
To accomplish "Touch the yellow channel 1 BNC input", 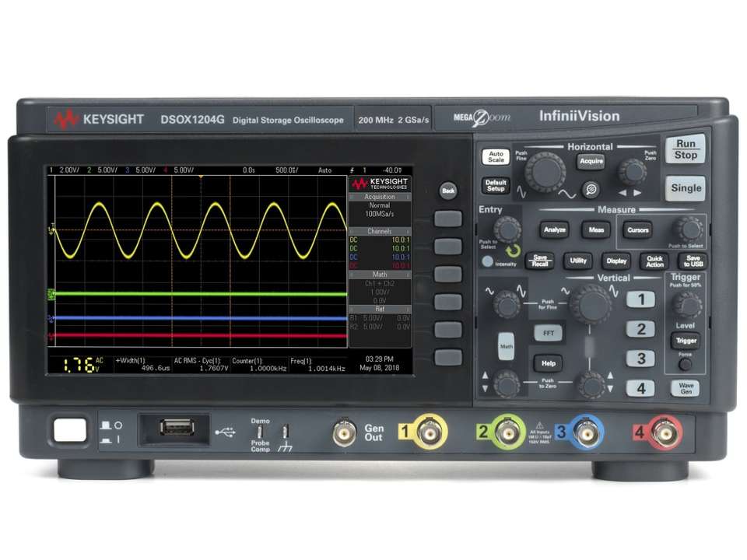I will [x=430, y=432].
